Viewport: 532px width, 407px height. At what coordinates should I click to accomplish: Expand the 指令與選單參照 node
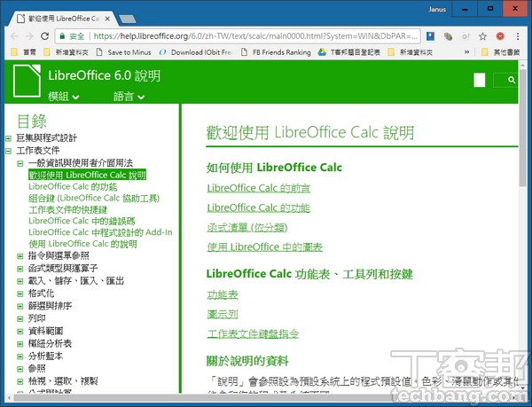[x=20, y=256]
